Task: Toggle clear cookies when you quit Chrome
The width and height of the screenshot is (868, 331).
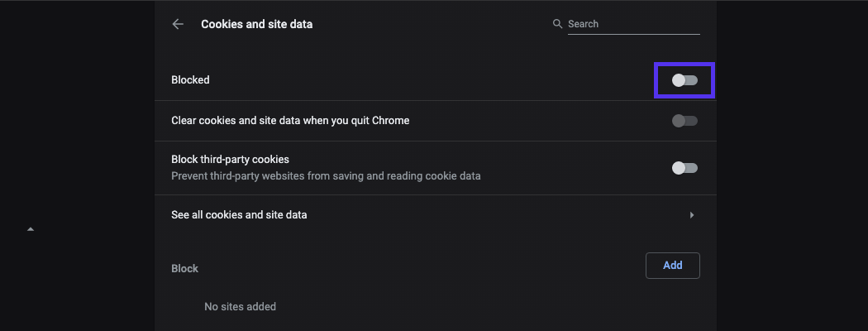Action: click(684, 121)
